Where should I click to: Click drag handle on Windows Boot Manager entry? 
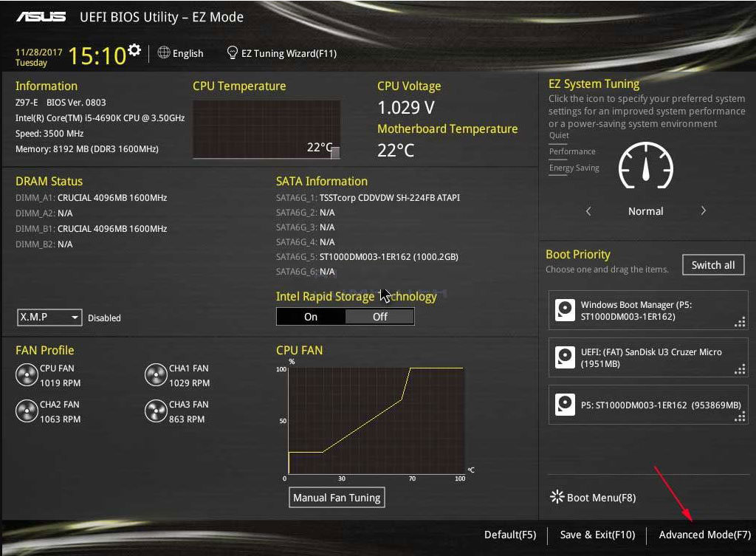tap(740, 322)
